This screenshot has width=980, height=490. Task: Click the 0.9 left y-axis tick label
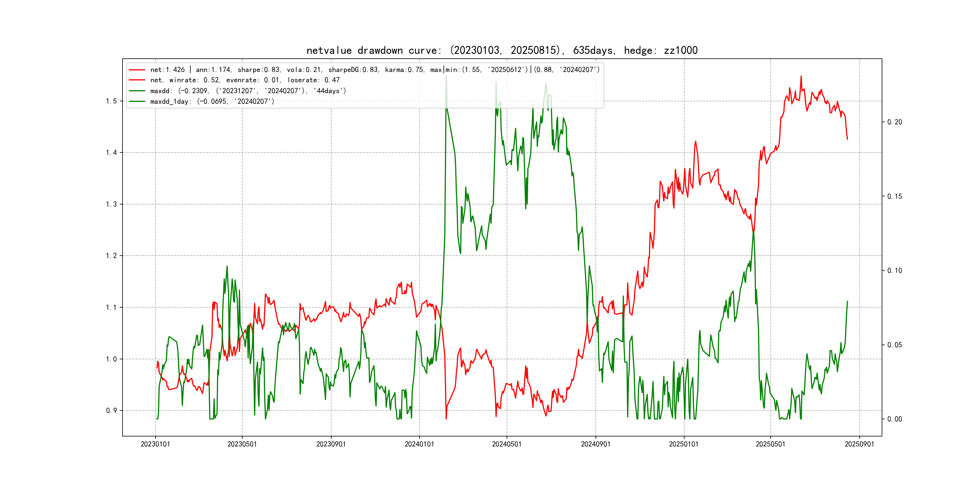(x=111, y=410)
